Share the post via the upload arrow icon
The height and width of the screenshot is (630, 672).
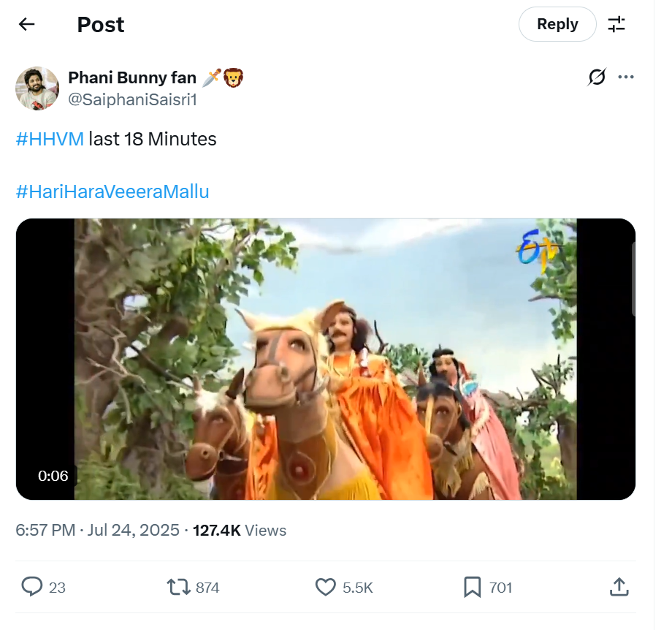point(619,587)
